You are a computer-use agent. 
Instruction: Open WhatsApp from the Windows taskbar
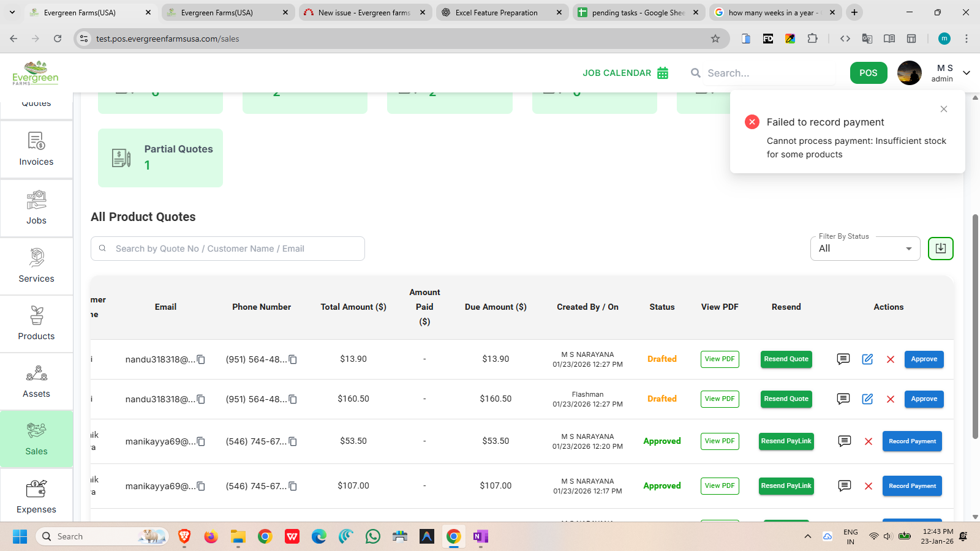pyautogui.click(x=372, y=537)
